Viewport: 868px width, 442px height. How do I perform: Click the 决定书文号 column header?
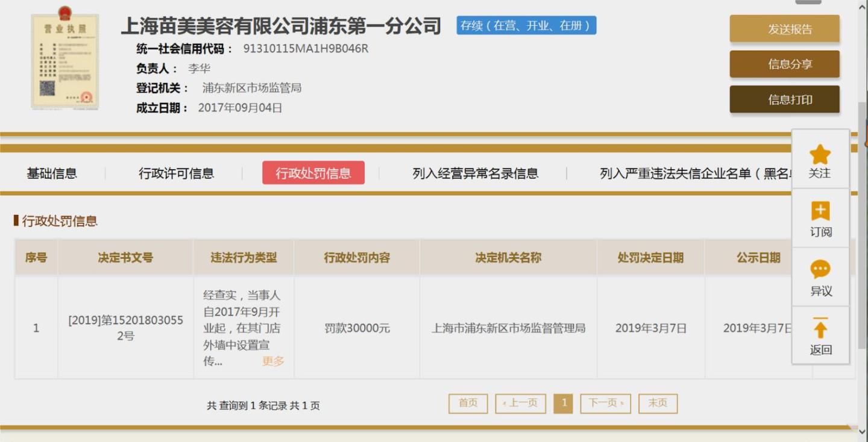click(125, 258)
